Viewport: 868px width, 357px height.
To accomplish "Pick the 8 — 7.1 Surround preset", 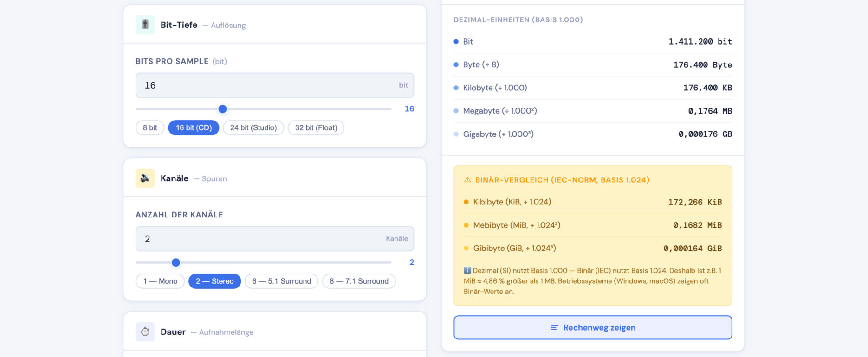I will (x=359, y=281).
